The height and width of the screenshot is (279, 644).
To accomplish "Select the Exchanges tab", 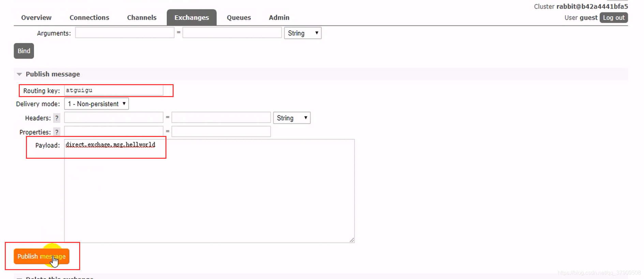I will point(192,17).
